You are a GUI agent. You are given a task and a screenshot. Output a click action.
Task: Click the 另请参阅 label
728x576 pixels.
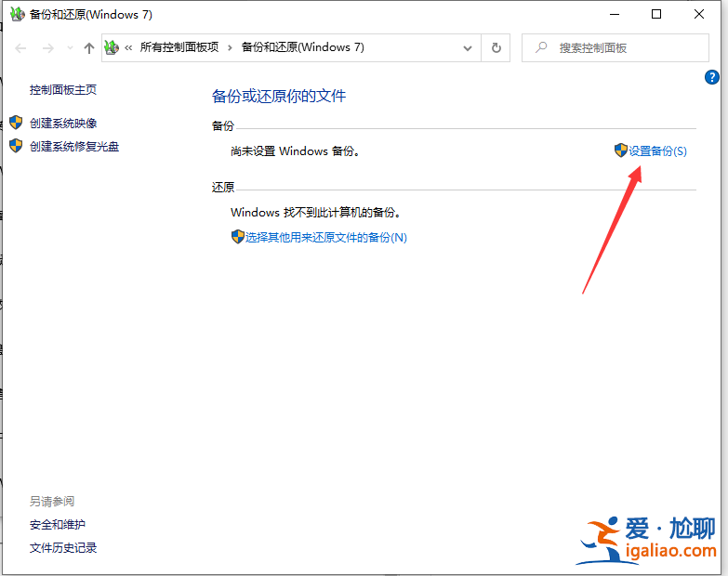click(52, 502)
